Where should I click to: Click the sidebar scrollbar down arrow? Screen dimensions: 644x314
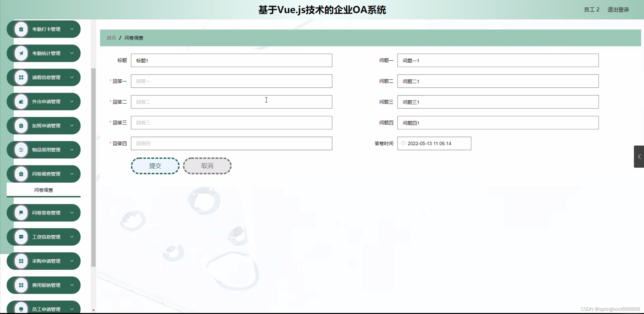(x=93, y=310)
